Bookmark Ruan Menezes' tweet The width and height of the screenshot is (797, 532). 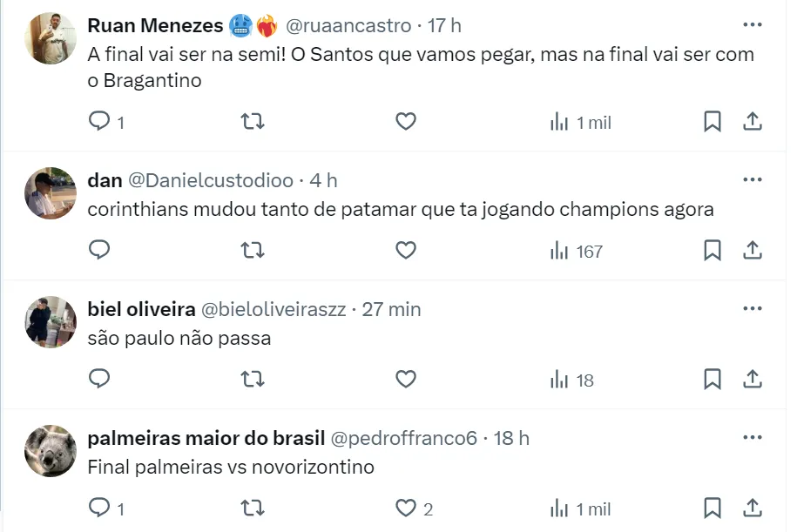(x=713, y=122)
